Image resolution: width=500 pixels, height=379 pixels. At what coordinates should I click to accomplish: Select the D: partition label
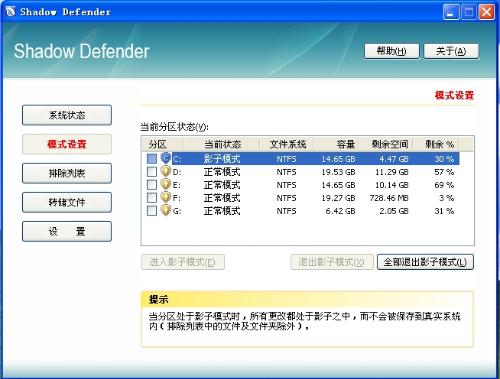[177, 172]
